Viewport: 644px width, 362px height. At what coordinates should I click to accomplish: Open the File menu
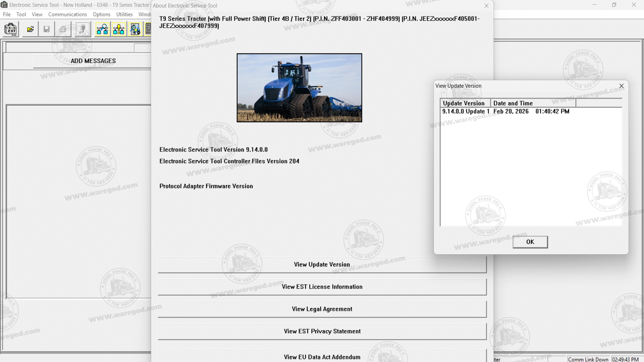coord(7,14)
